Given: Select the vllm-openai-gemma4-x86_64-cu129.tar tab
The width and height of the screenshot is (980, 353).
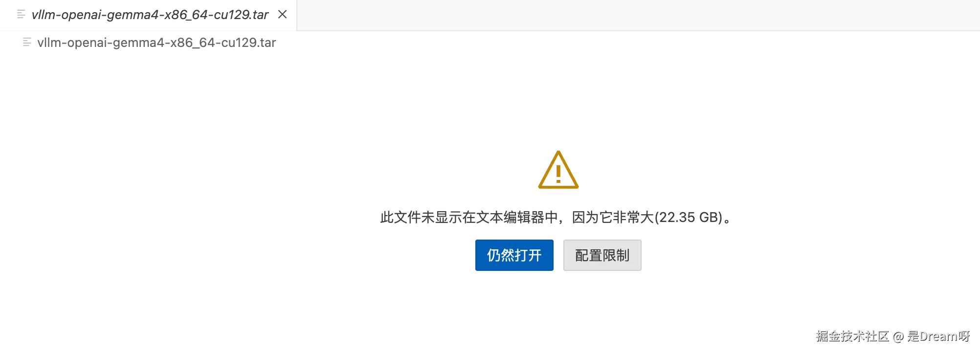Looking at the screenshot, I should 148,15.
